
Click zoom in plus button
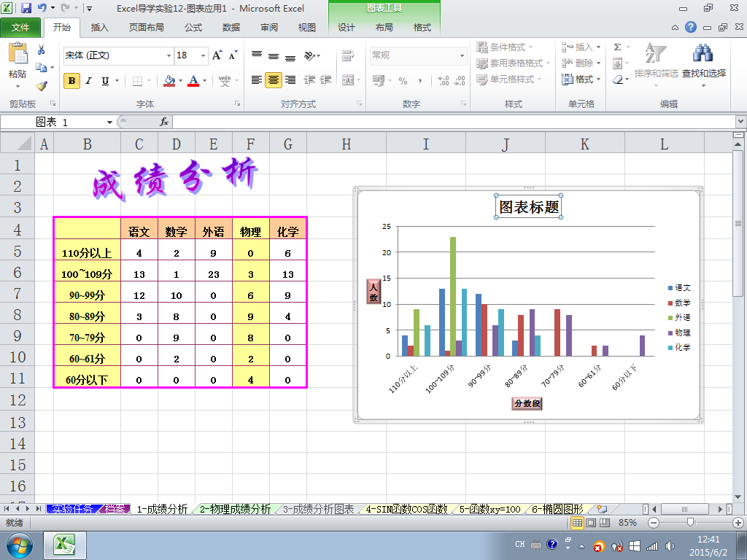(738, 523)
